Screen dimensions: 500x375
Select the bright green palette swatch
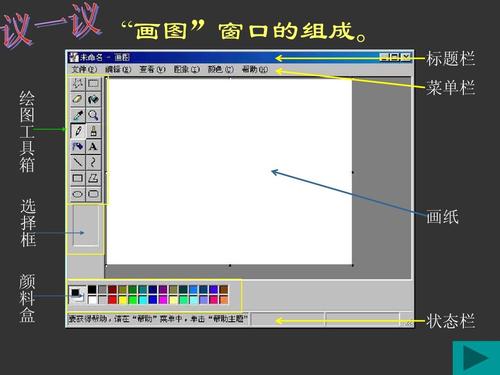coord(133,300)
